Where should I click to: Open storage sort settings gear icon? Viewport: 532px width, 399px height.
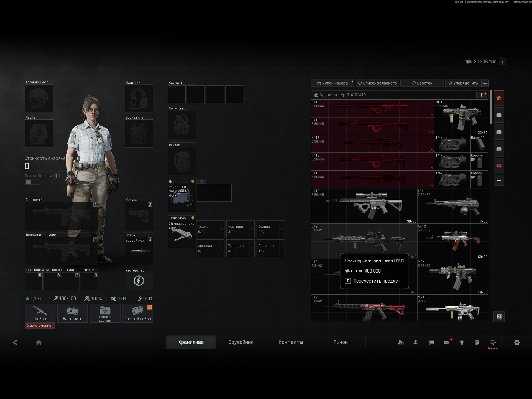(485, 83)
